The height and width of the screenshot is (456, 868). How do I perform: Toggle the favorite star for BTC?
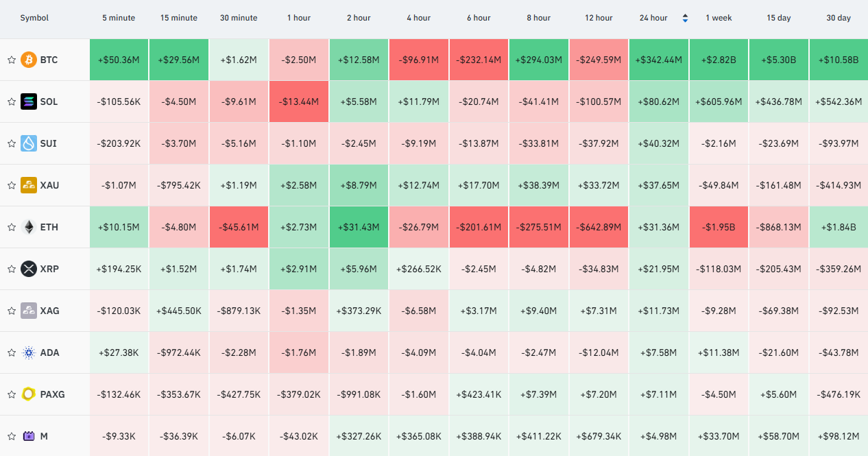[12, 60]
